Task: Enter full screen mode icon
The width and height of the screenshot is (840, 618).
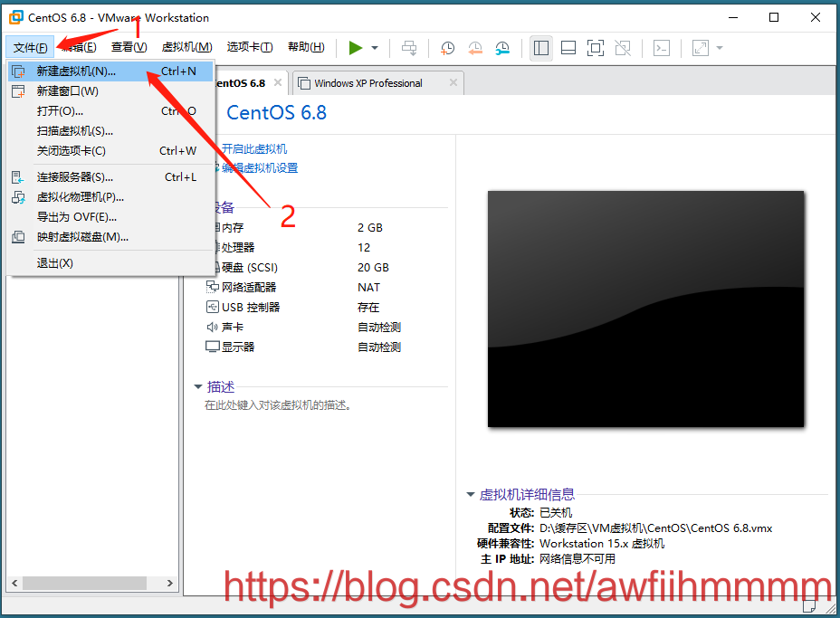Action: (x=596, y=48)
